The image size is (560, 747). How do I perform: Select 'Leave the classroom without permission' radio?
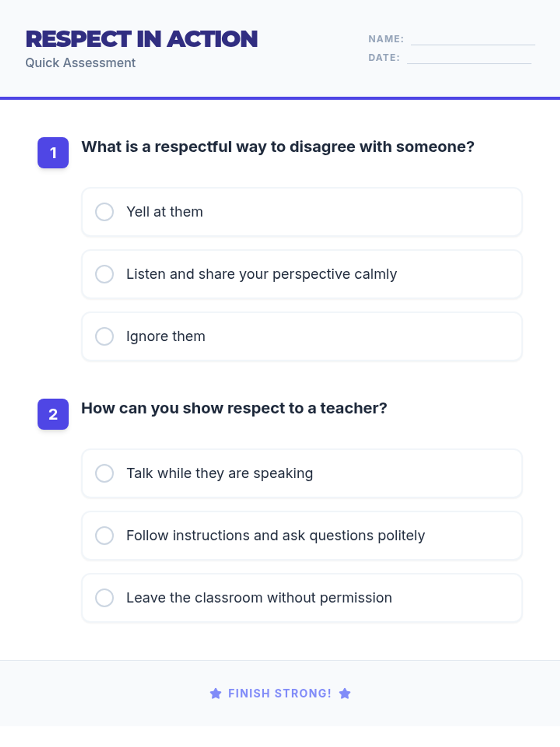(105, 598)
